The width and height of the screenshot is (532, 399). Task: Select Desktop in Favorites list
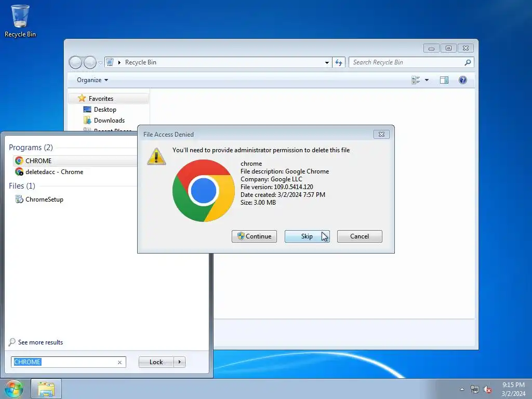[x=105, y=110]
